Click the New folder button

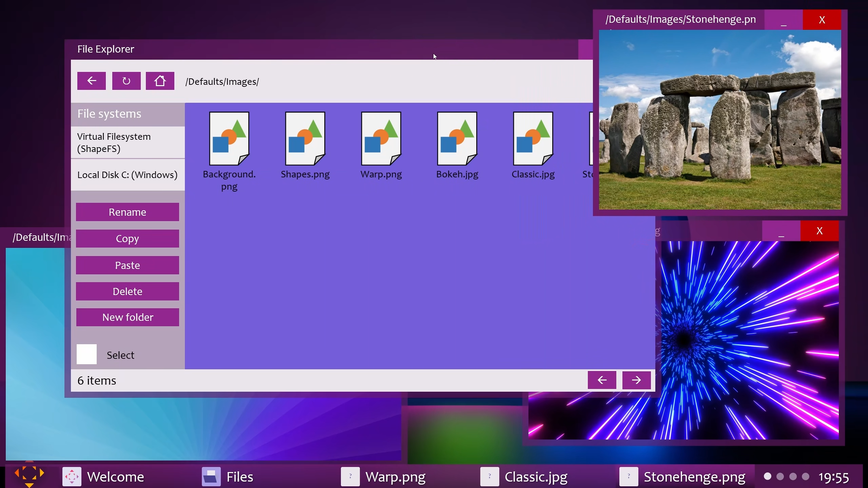(128, 317)
